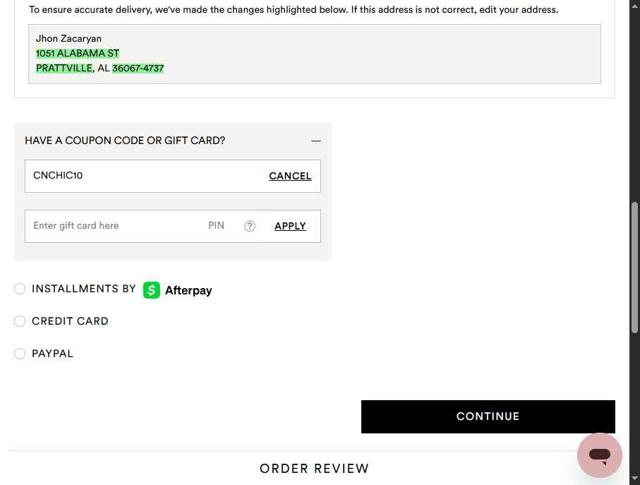Screen dimensions: 640x485
Task: Click the green Afterpay logo
Action: (178, 290)
